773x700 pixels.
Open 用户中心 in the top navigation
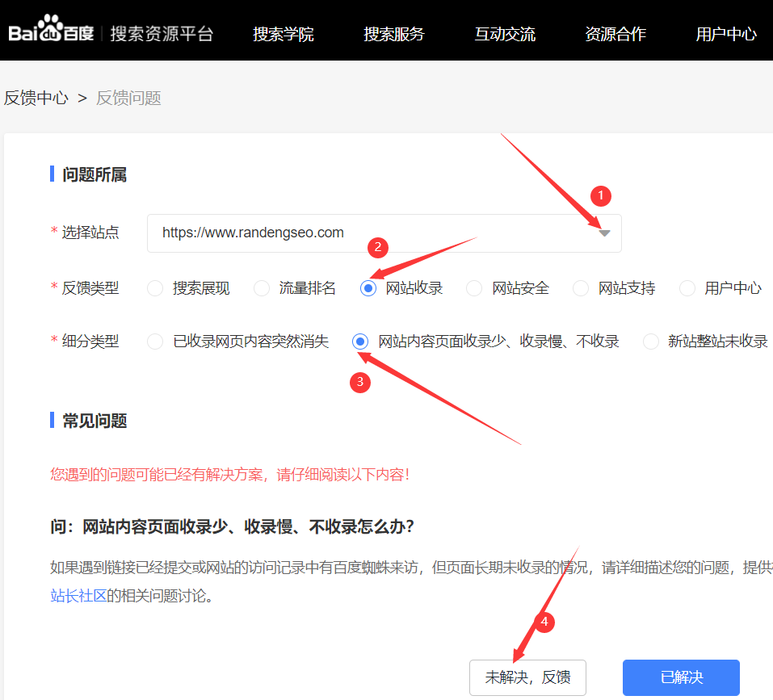pos(726,34)
